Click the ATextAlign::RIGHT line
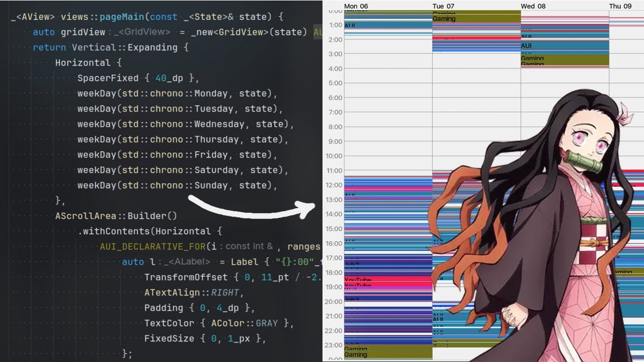This screenshot has height=362, width=644. point(194,293)
